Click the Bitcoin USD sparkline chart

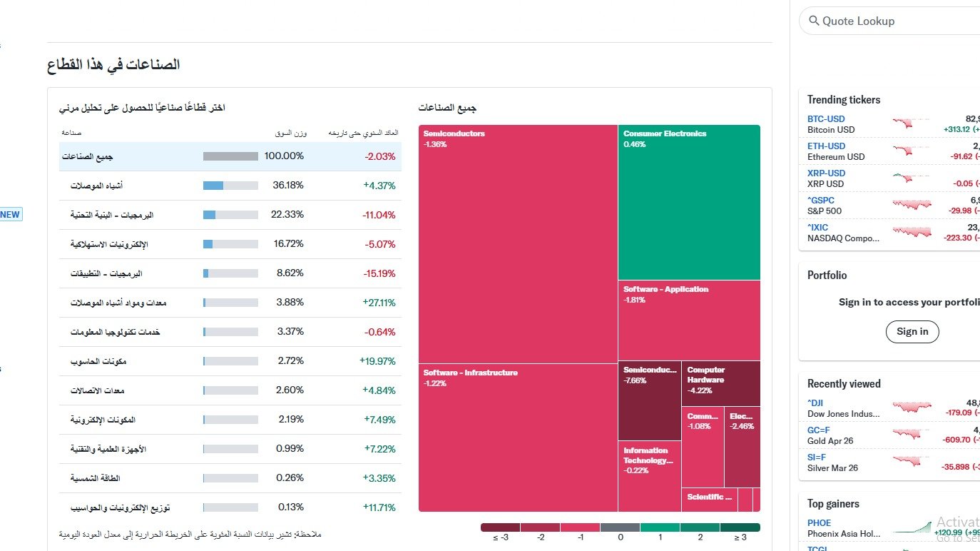tap(911, 123)
